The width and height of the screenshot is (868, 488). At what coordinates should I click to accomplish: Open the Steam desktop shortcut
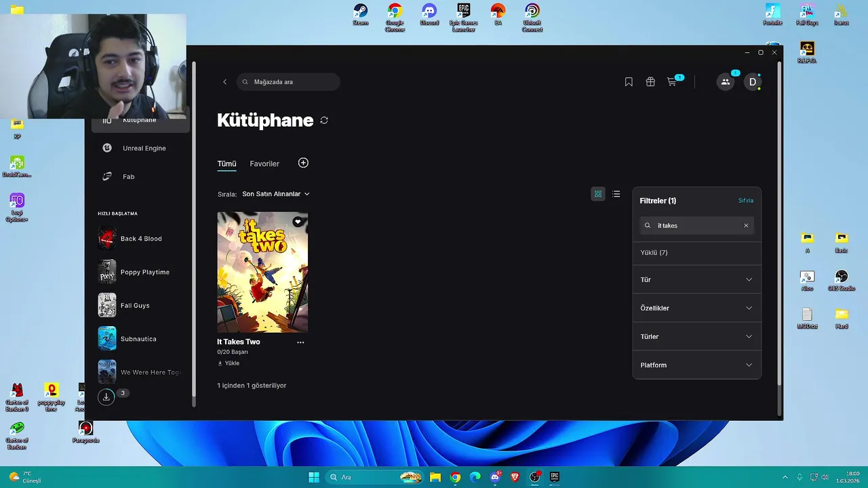coord(360,14)
